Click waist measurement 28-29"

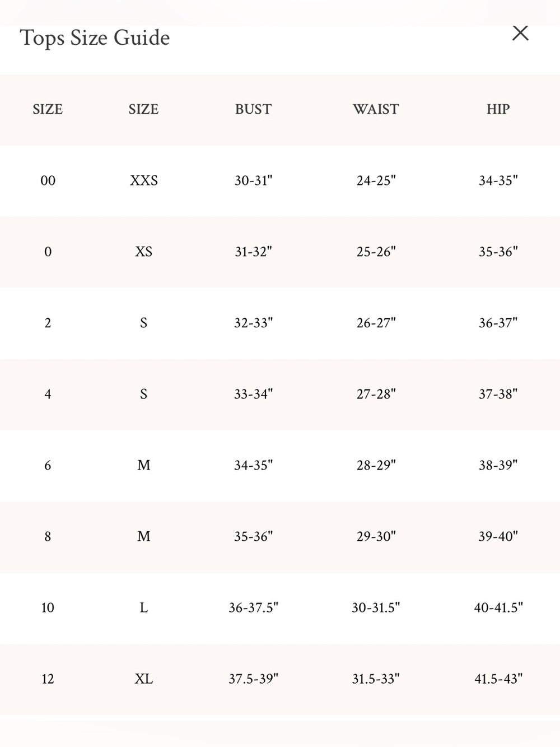click(x=376, y=465)
